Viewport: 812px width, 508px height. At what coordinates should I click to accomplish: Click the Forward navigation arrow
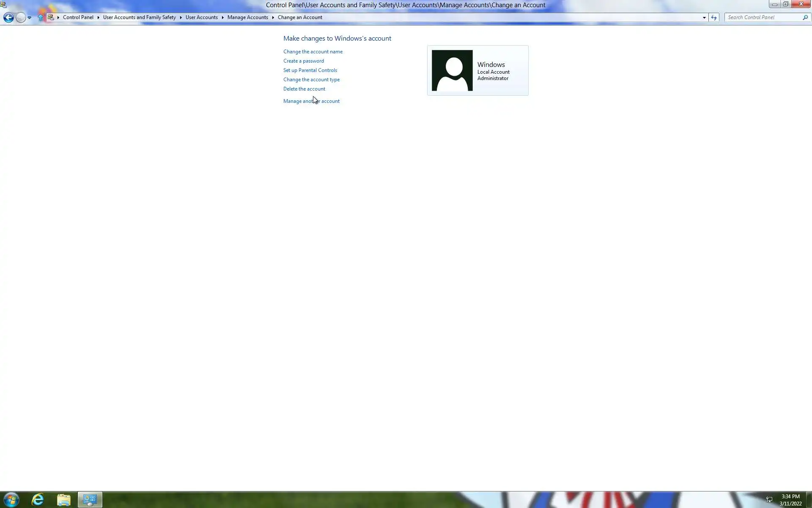pyautogui.click(x=20, y=17)
